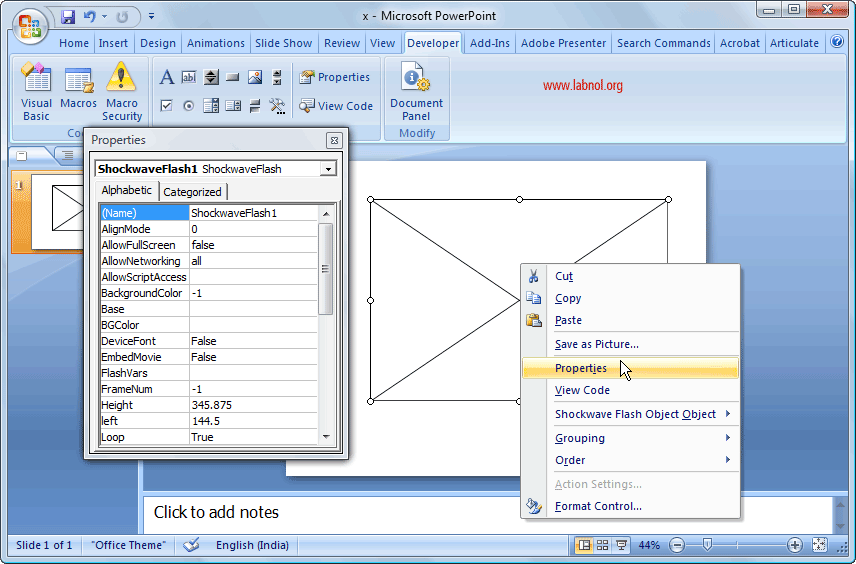The width and height of the screenshot is (856, 564).
Task: Click the Loop property value True
Action: pos(253,437)
